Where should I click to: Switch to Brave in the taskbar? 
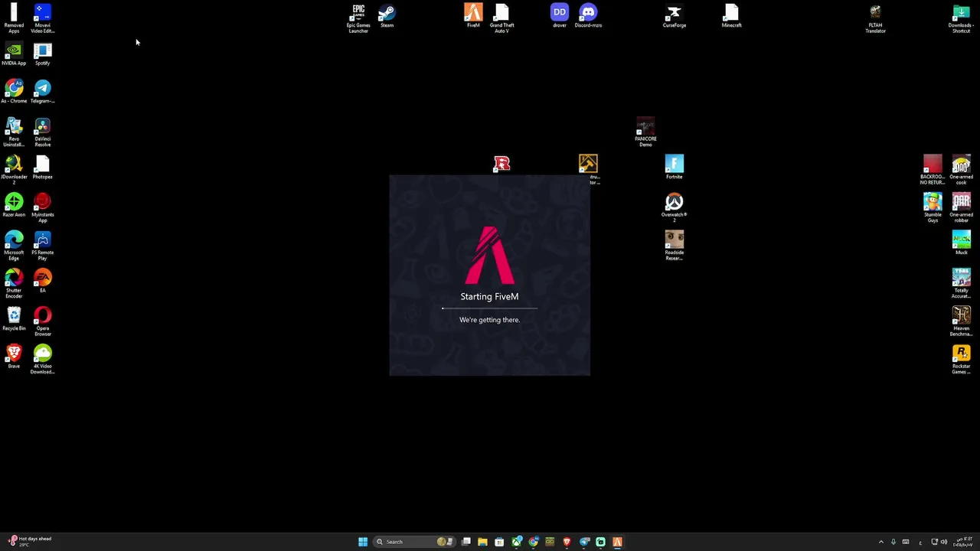pyautogui.click(x=567, y=542)
